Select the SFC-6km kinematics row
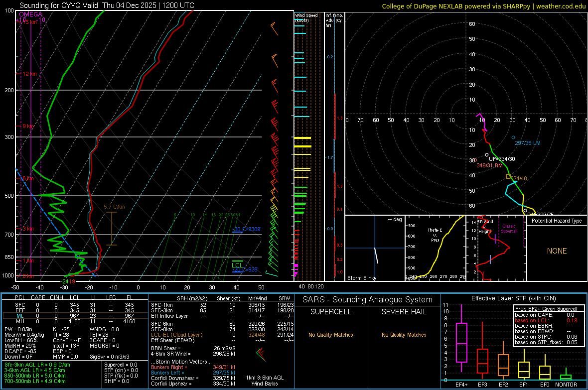The height and width of the screenshot is (390, 588). click(x=222, y=324)
